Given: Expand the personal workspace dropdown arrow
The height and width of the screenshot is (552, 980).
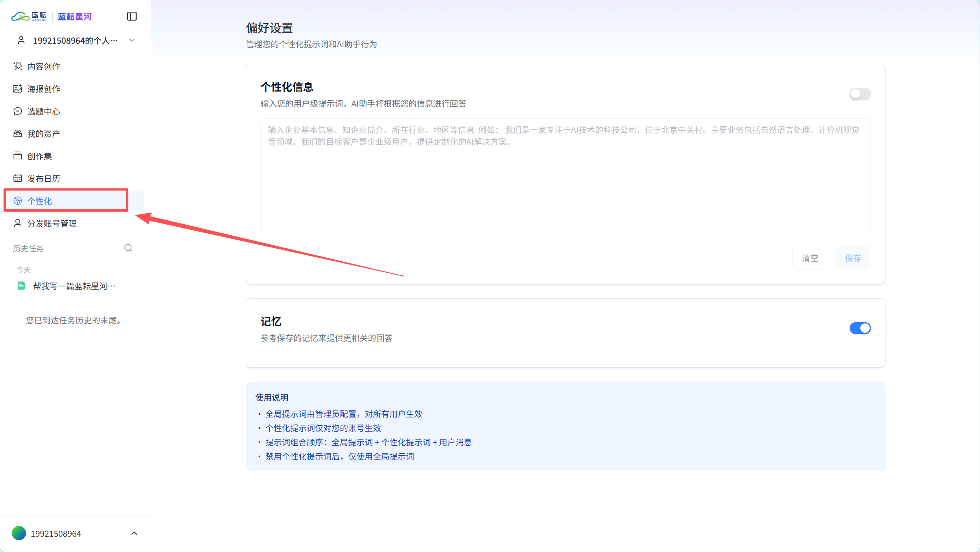Looking at the screenshot, I should point(132,40).
